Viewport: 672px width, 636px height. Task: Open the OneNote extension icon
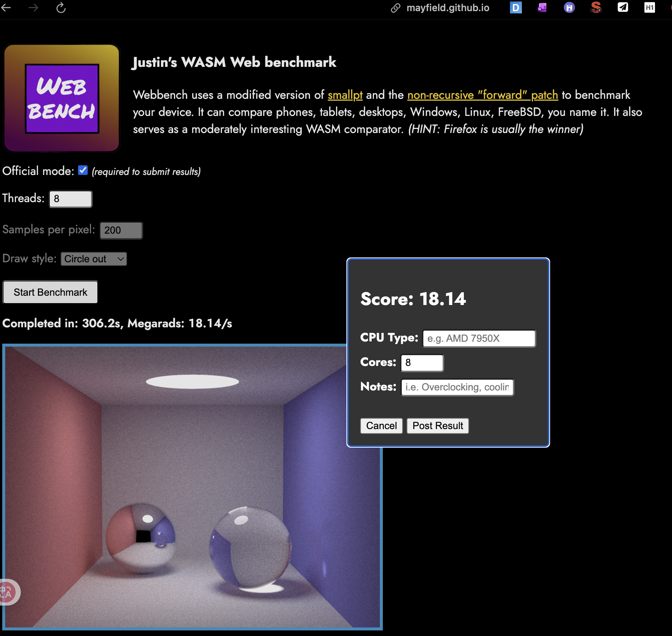tap(542, 7)
